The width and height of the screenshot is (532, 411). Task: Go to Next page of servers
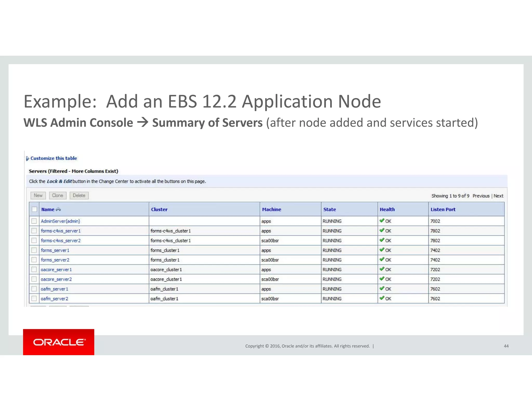(498, 196)
